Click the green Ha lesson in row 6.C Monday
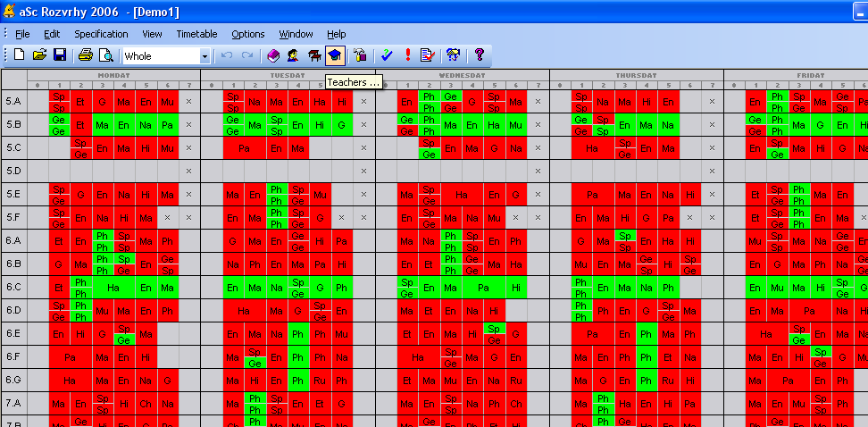 point(113,287)
